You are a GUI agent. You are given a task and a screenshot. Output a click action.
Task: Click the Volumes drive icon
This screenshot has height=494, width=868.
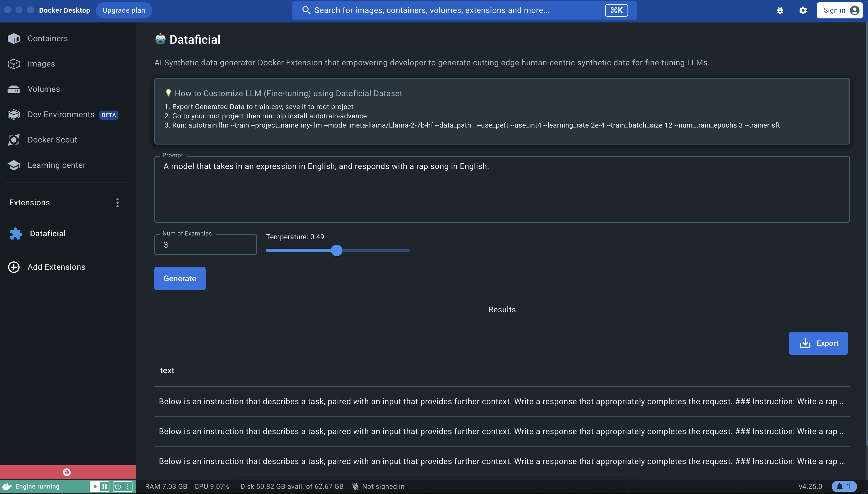[x=14, y=89]
